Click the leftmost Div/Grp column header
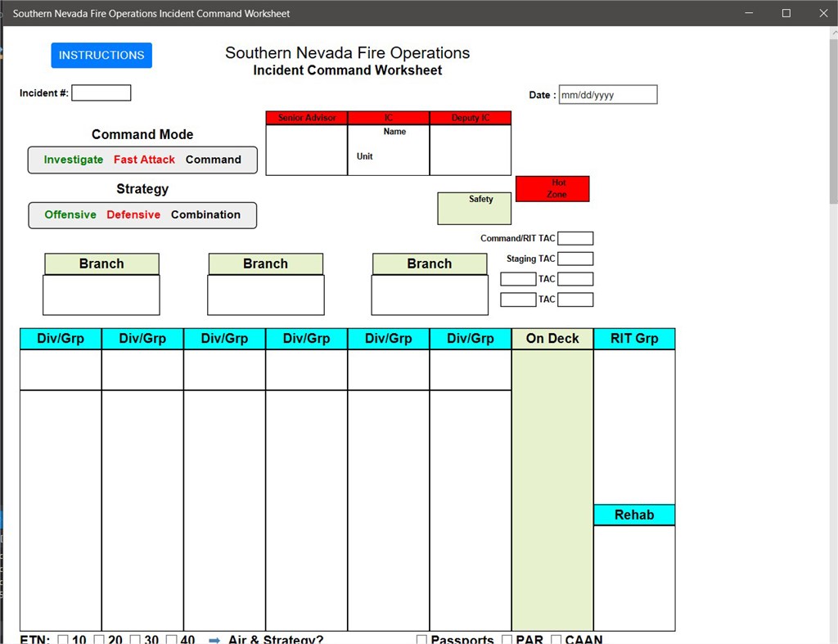 tap(59, 338)
